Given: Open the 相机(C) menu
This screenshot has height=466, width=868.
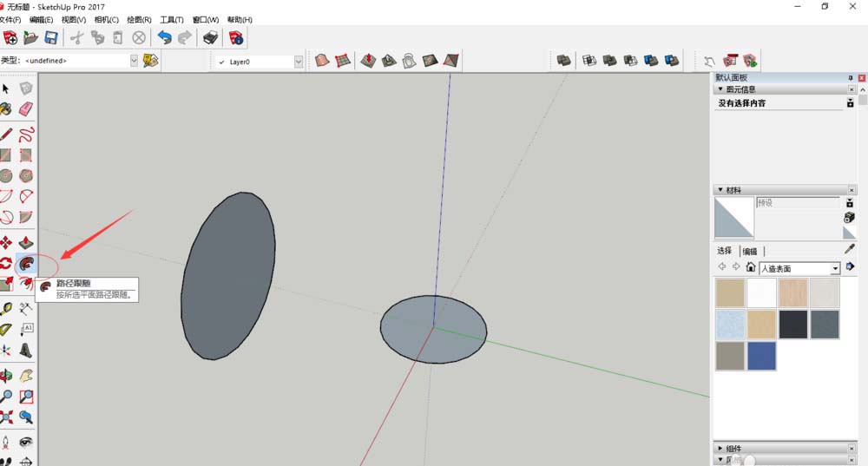Looking at the screenshot, I should (x=106, y=19).
